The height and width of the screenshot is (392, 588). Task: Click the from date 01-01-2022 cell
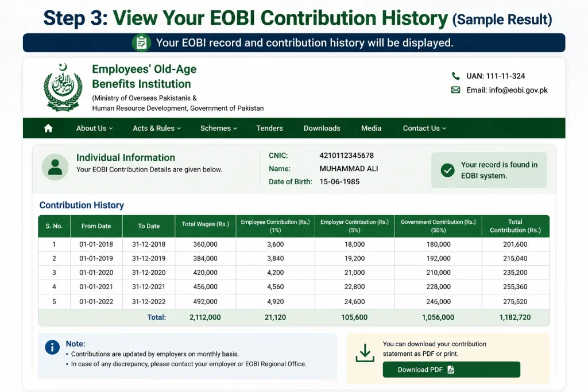96,302
